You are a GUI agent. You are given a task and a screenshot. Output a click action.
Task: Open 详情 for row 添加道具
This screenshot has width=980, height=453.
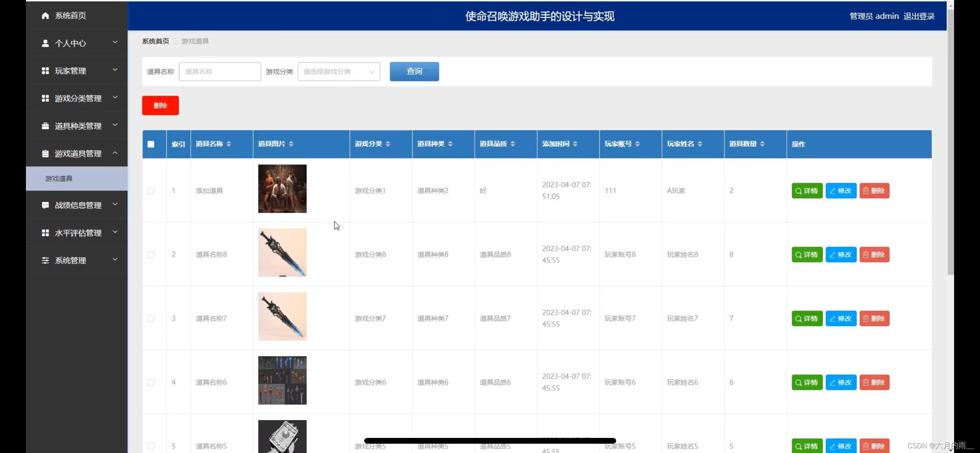click(807, 191)
